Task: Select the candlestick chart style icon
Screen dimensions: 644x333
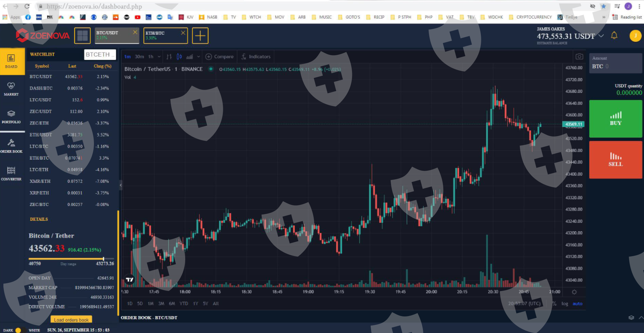Action: coord(179,57)
